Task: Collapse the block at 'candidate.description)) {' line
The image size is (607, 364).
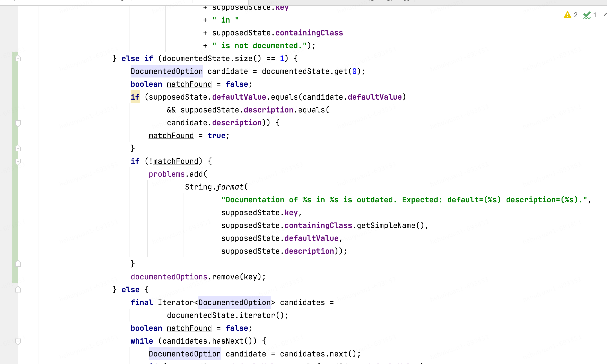Action: click(18, 123)
